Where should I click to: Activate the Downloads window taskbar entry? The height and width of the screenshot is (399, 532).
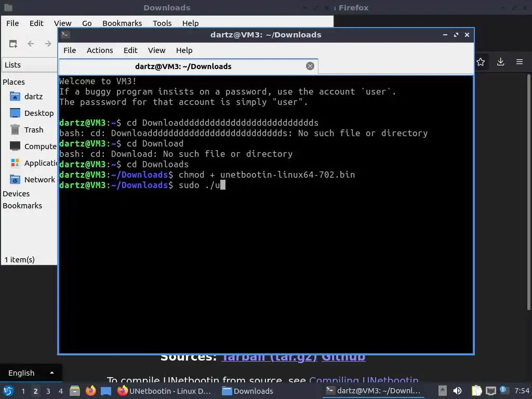pyautogui.click(x=247, y=391)
